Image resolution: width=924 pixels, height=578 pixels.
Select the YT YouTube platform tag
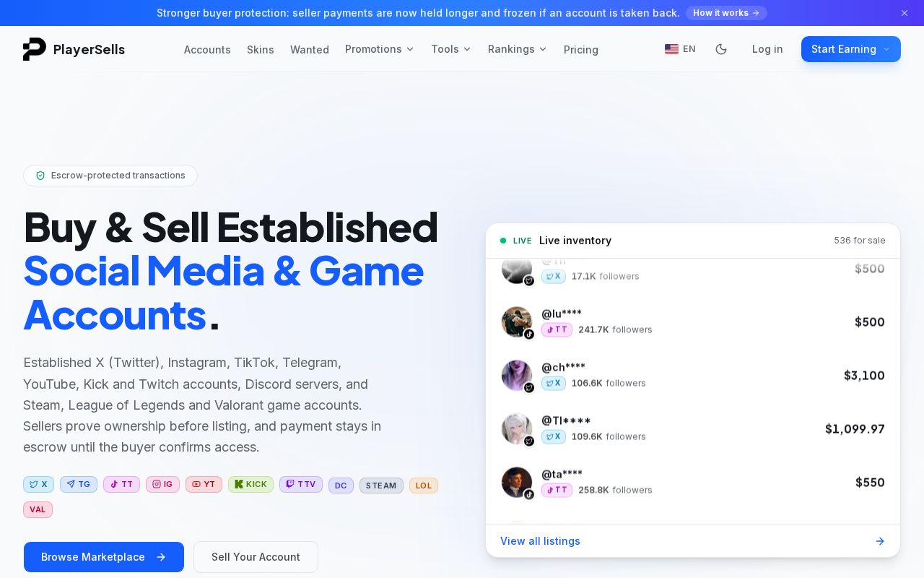(204, 485)
